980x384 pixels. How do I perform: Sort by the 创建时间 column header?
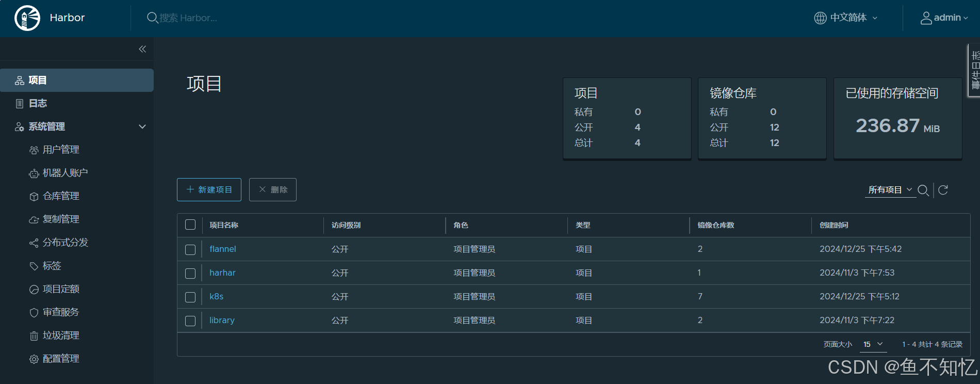point(834,225)
